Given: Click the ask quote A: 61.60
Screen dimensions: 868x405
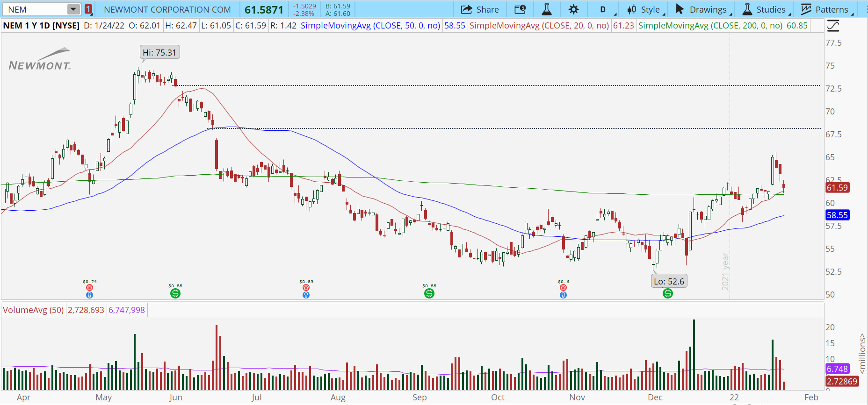Looking at the screenshot, I should tap(338, 14).
